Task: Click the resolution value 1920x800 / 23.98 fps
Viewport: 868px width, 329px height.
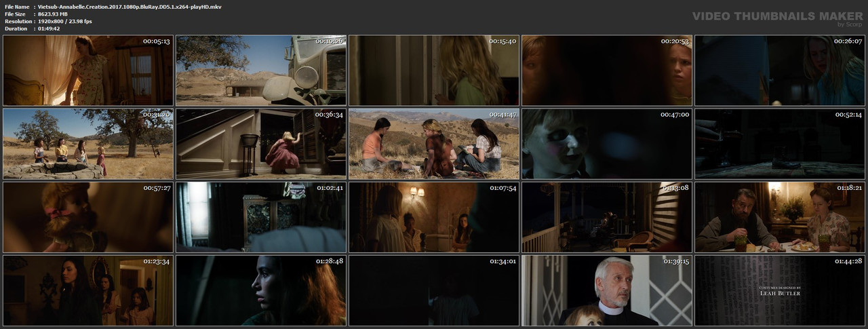Action: (65, 21)
